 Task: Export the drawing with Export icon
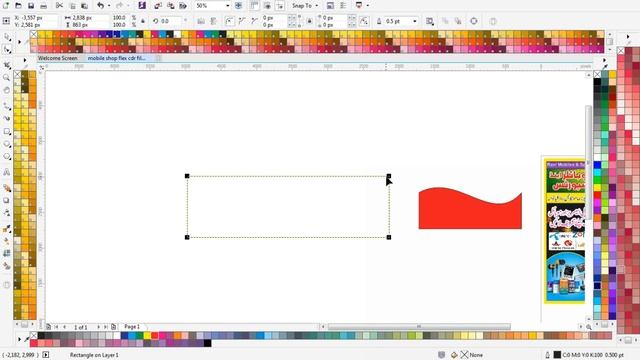point(171,6)
